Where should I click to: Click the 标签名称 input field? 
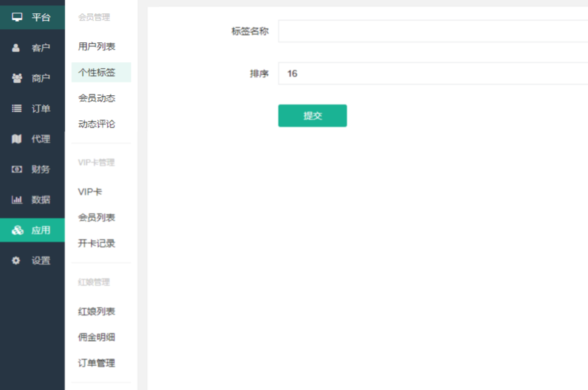pos(433,31)
